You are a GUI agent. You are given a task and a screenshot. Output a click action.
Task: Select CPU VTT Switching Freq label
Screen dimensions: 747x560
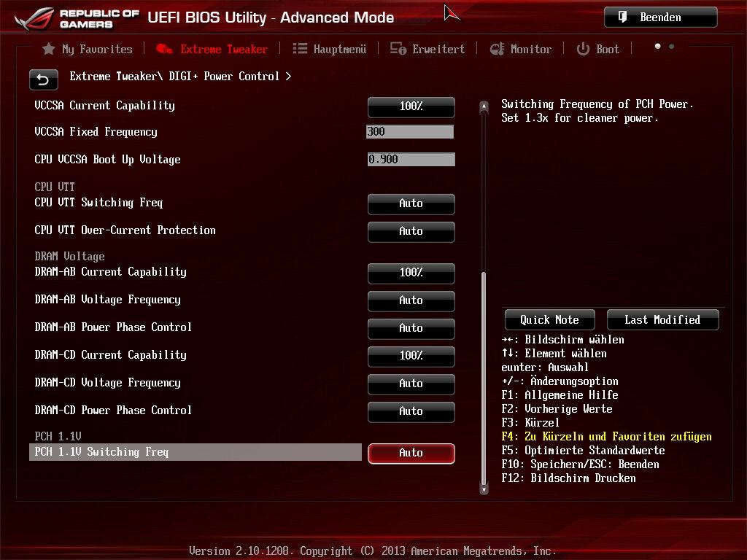tap(98, 203)
